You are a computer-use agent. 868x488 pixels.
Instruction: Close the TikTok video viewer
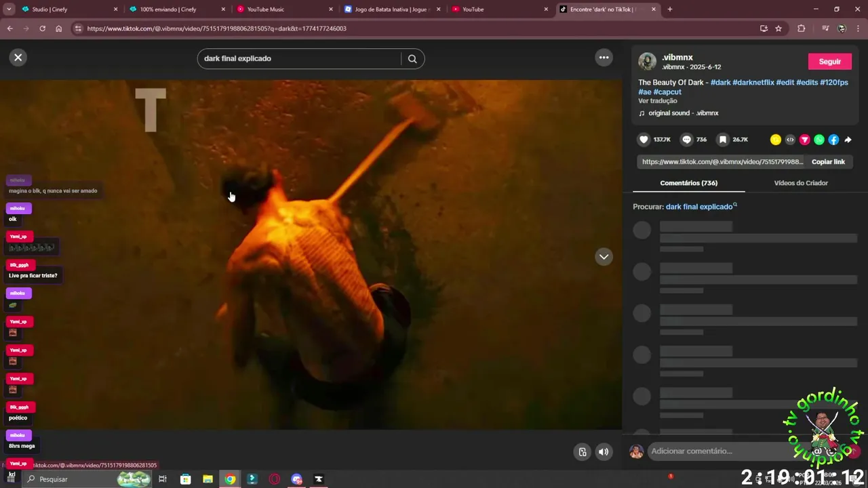pyautogui.click(x=18, y=58)
